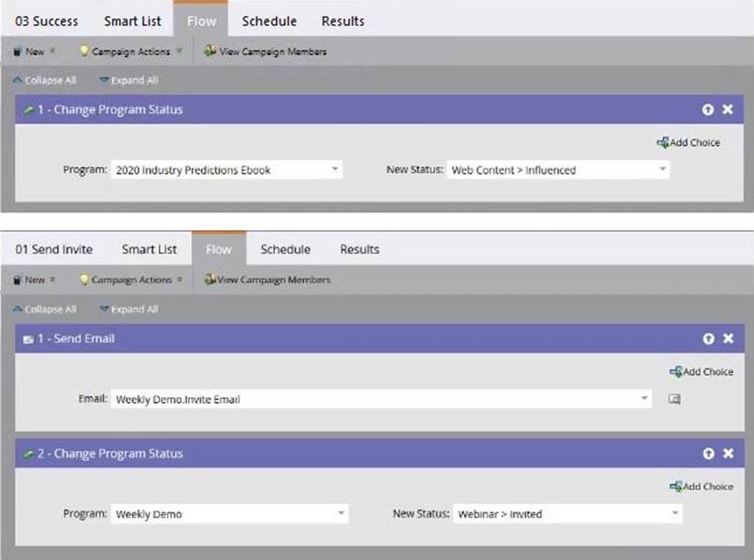Move up the top panel's Change Program Status step
This screenshot has width=754, height=560.
tap(708, 109)
